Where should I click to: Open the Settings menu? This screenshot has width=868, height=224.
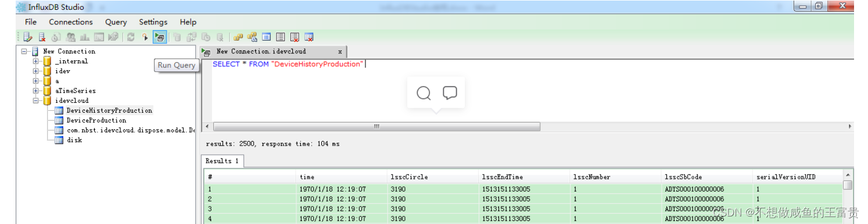pyautogui.click(x=153, y=22)
